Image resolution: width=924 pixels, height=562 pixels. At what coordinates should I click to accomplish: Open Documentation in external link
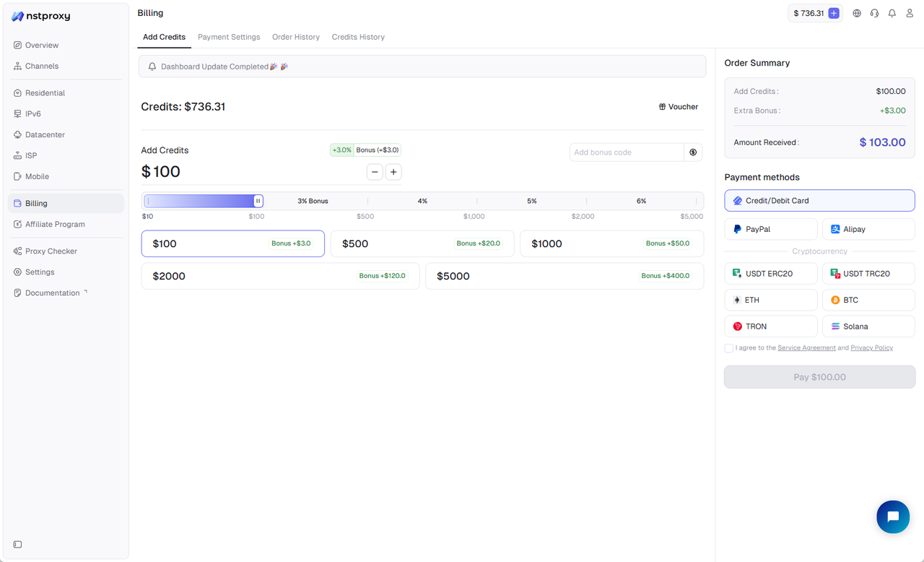click(x=51, y=293)
